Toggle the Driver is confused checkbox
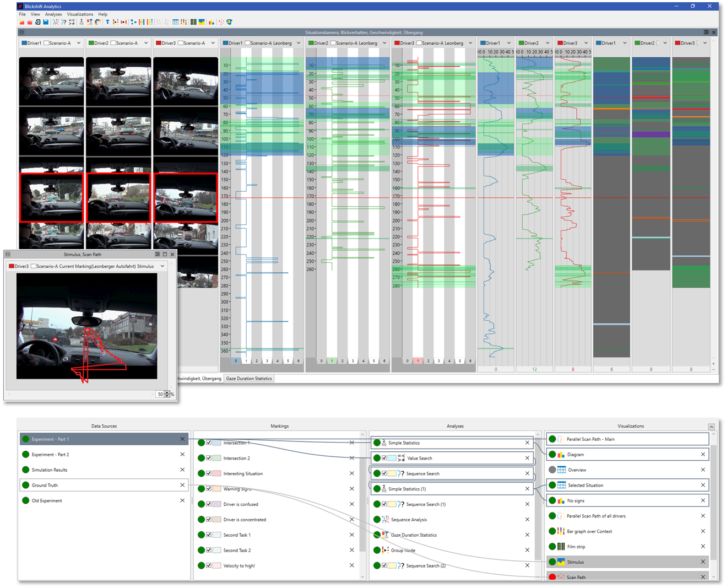The width and height of the screenshot is (726, 588). (x=209, y=504)
